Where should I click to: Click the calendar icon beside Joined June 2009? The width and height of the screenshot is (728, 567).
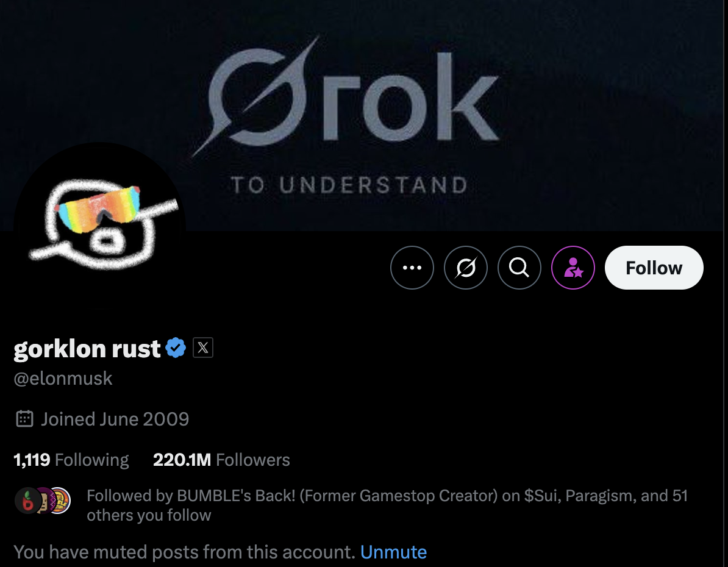tap(25, 419)
